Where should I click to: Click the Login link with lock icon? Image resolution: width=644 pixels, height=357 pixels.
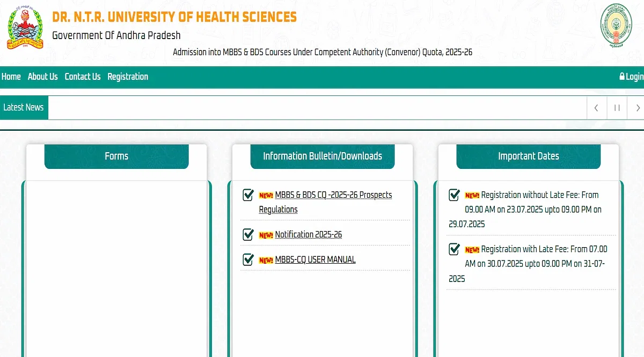tap(631, 77)
